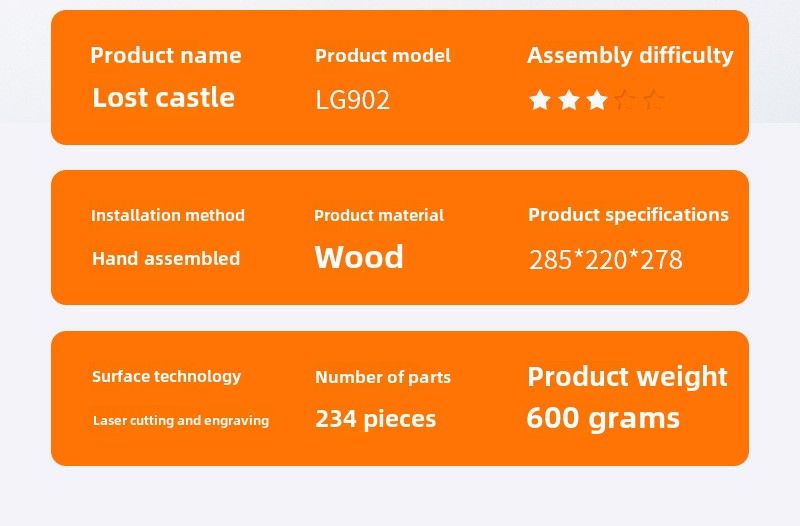800x526 pixels.
Task: Click the "Installation method" label
Action: point(167,215)
